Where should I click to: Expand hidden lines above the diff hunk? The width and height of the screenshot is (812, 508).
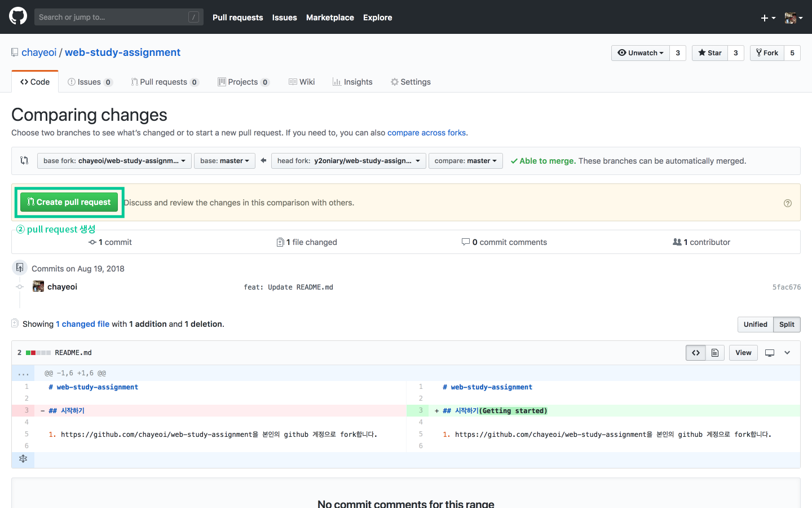pos(23,373)
